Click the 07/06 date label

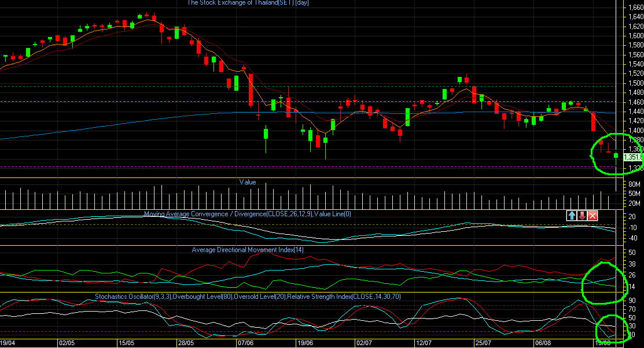pos(245,343)
